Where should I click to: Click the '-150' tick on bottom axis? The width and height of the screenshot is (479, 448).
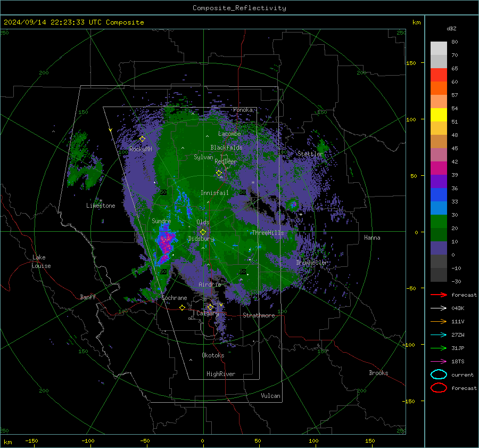pyautogui.click(x=32, y=441)
